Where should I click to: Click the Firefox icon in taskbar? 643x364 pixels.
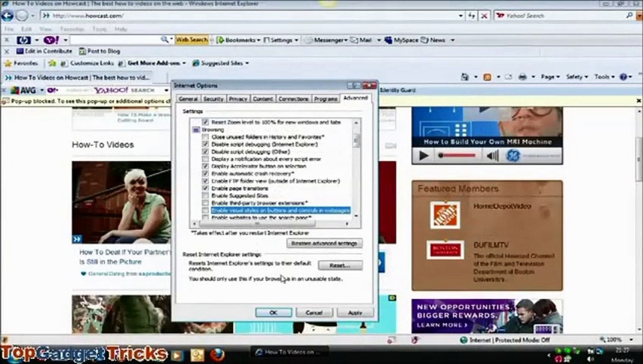(218, 354)
